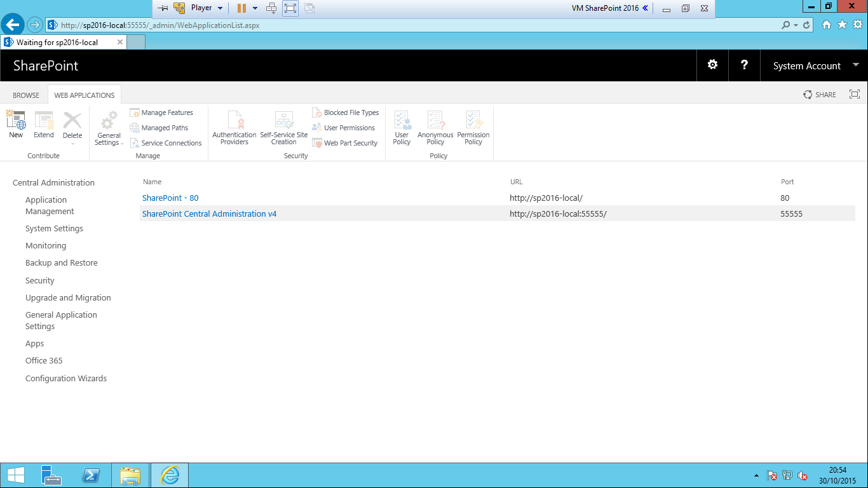This screenshot has width=868, height=488.
Task: Open Anonymous Policy
Action: (435, 128)
